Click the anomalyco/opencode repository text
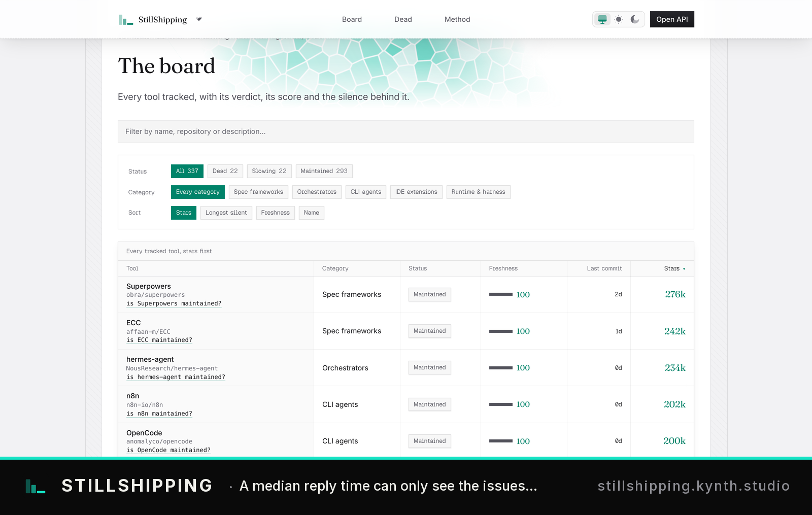The height and width of the screenshot is (515, 812). (159, 441)
